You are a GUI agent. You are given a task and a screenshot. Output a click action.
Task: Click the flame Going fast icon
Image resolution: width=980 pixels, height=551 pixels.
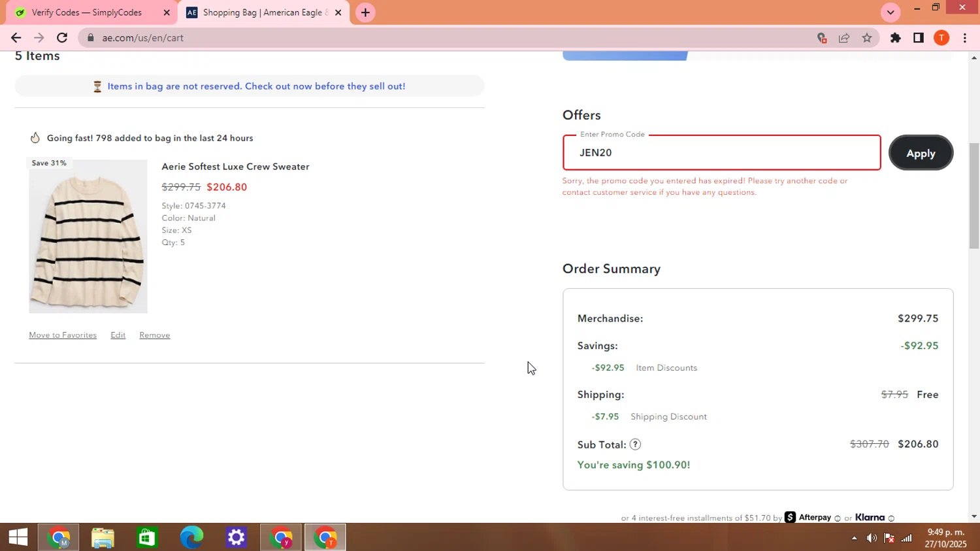(35, 137)
